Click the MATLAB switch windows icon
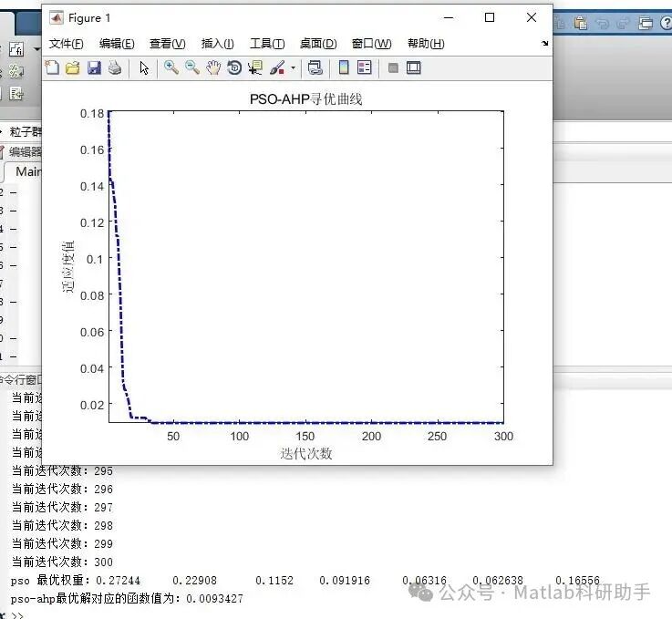 pyautogui.click(x=645, y=22)
